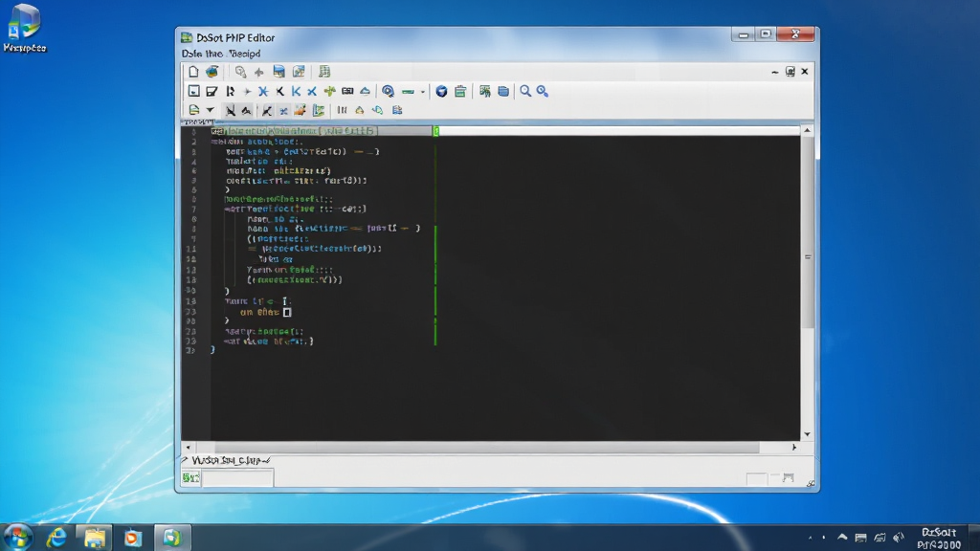980x551 pixels.
Task: Click the pencil-on-square edit icon in second row
Action: click(x=212, y=91)
